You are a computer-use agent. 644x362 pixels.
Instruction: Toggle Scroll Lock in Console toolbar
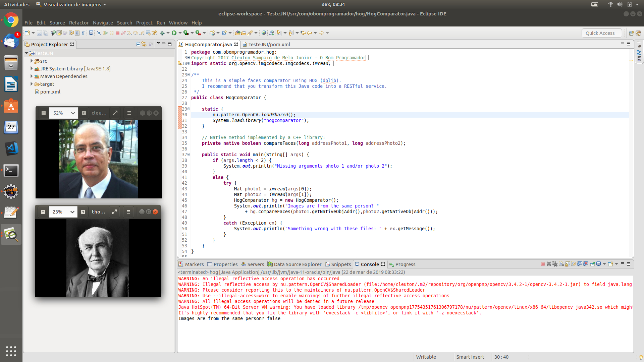pyautogui.click(x=568, y=264)
